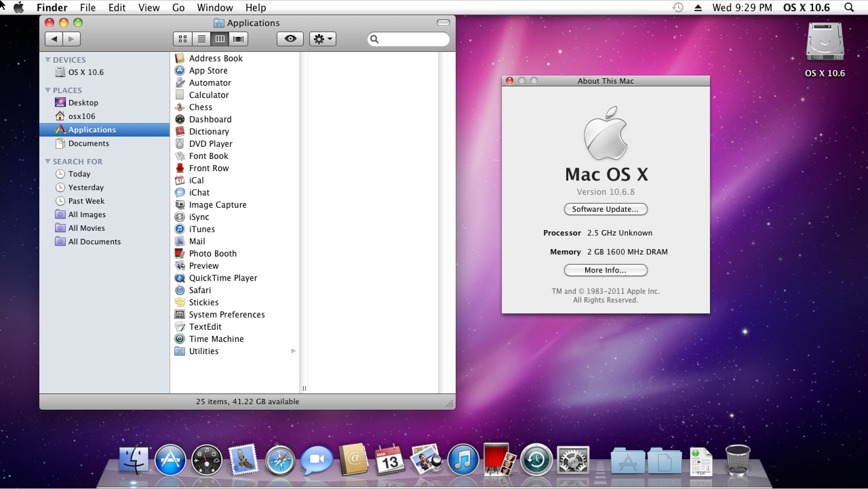This screenshot has height=489, width=868.
Task: Open Address Book application
Action: click(x=216, y=58)
